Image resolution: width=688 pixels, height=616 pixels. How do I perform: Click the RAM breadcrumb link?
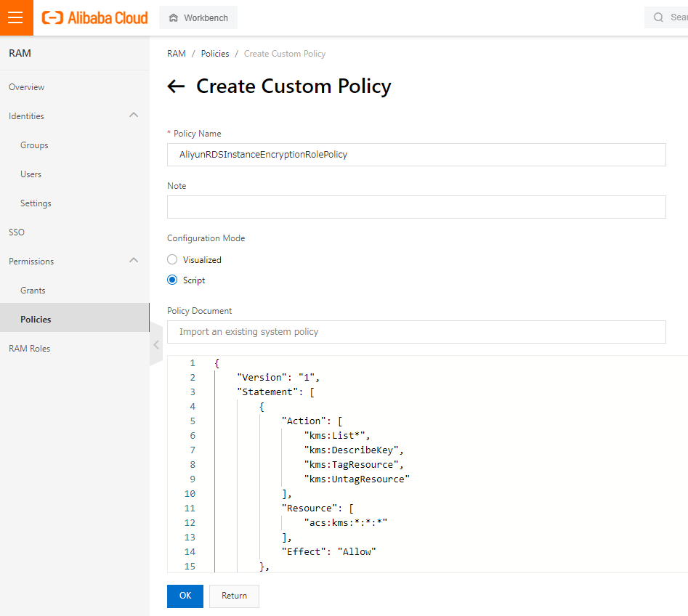(x=177, y=54)
